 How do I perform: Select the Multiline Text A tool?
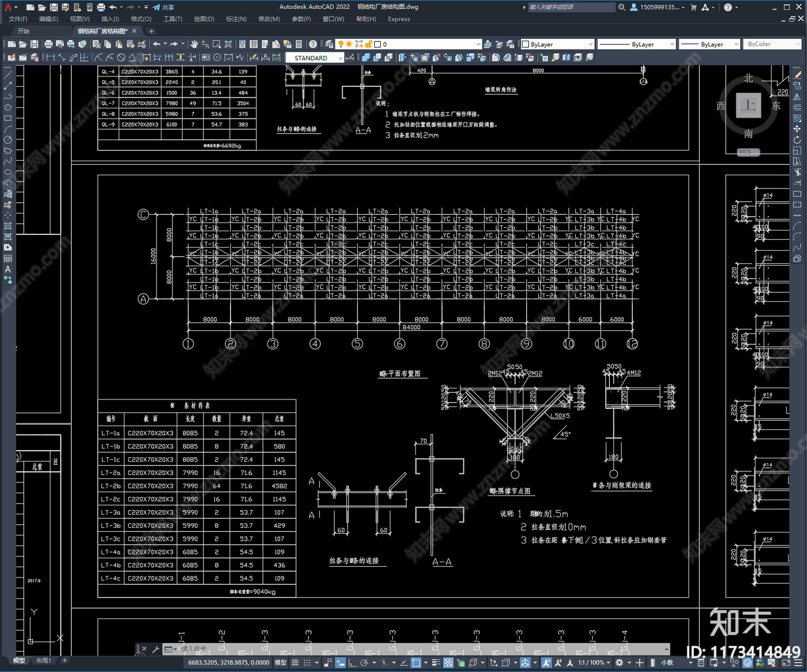point(8,269)
